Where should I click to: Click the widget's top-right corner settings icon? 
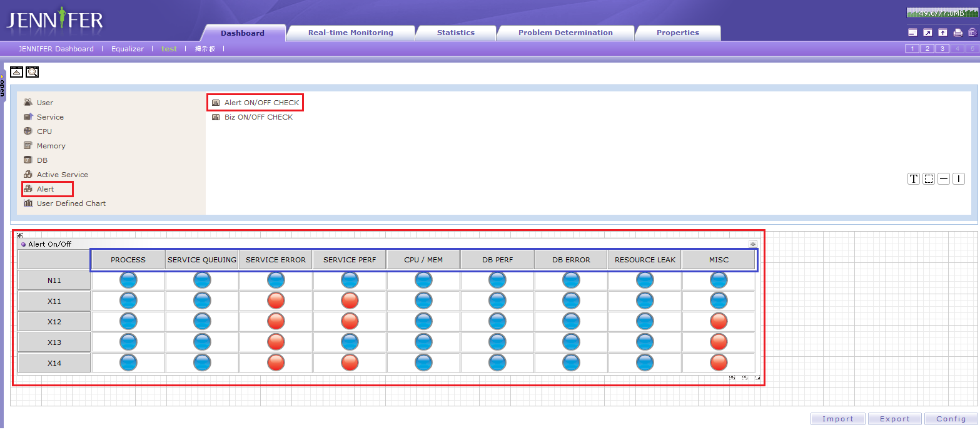pyautogui.click(x=753, y=244)
